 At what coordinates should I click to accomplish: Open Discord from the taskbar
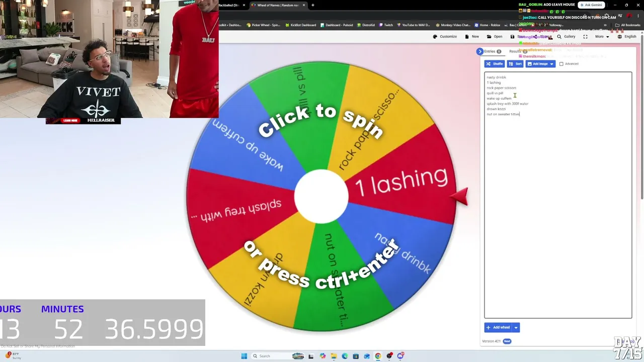400,356
